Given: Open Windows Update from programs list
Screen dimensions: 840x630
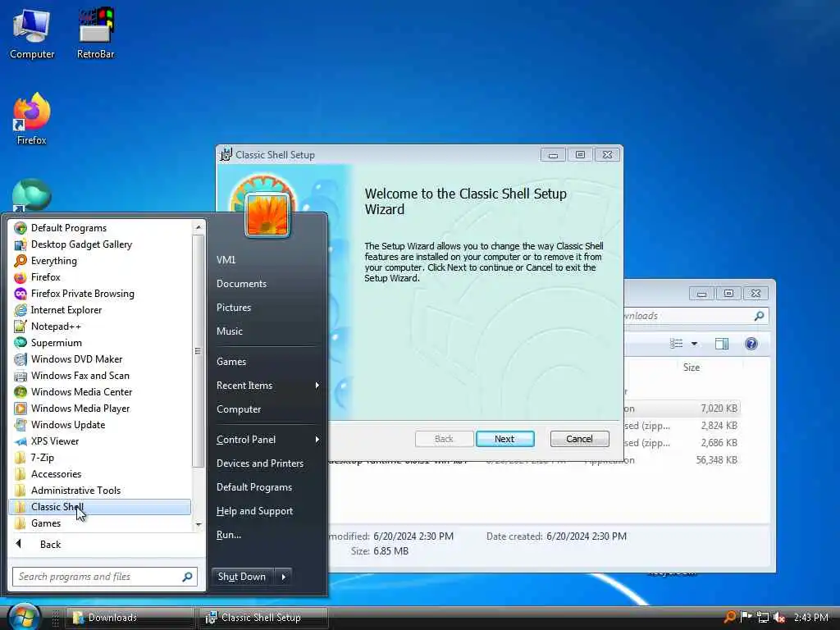Looking at the screenshot, I should [68, 425].
